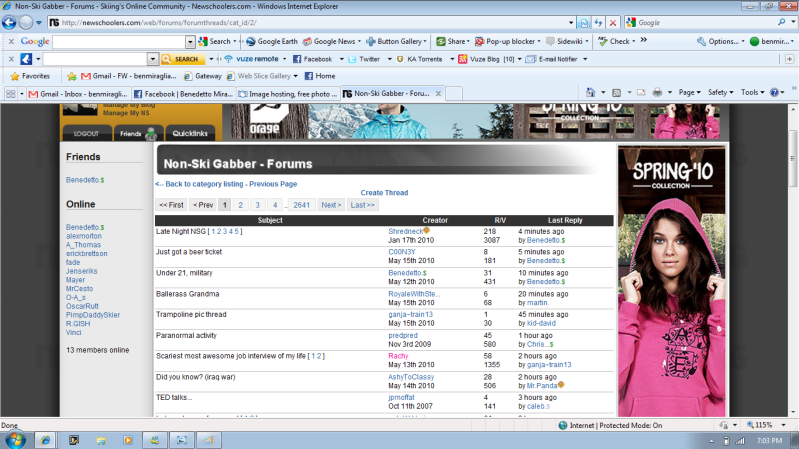Open the Windows Start button
Image resolution: width=799 pixels, height=449 pixels.
click(15, 440)
